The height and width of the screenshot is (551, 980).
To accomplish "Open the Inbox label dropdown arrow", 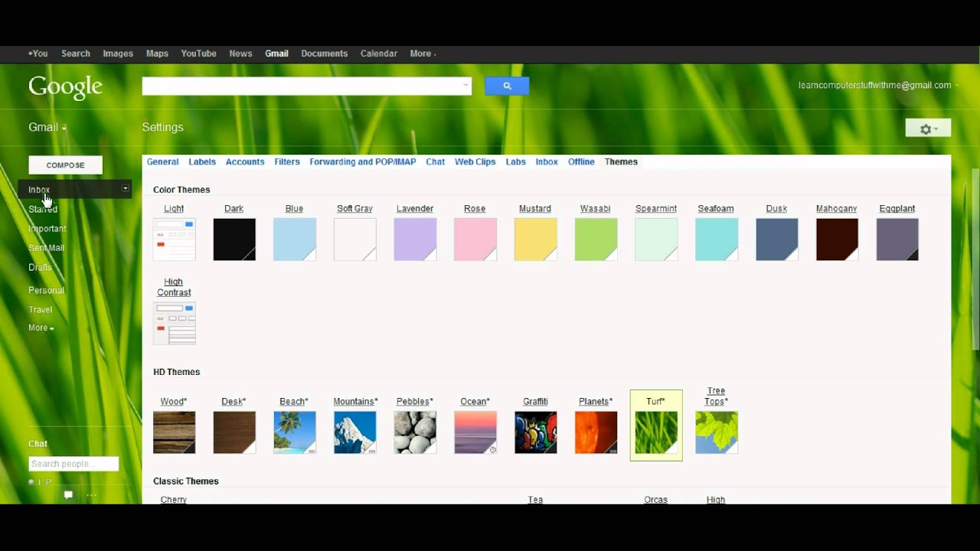I will tap(126, 188).
